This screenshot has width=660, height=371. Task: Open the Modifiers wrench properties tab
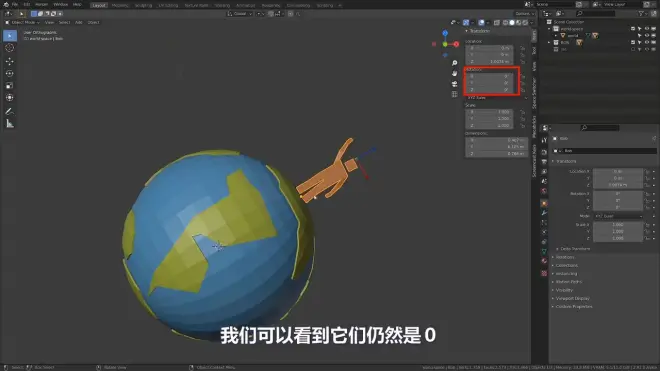coord(544,213)
